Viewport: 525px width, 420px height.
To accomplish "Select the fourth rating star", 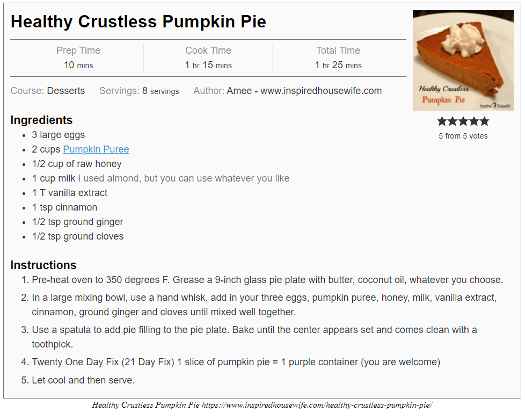I will (x=473, y=121).
